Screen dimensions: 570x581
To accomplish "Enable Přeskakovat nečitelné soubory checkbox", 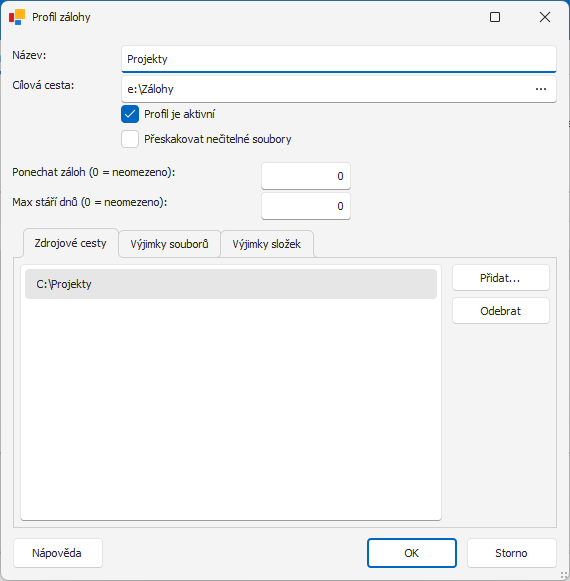I will (x=130, y=139).
